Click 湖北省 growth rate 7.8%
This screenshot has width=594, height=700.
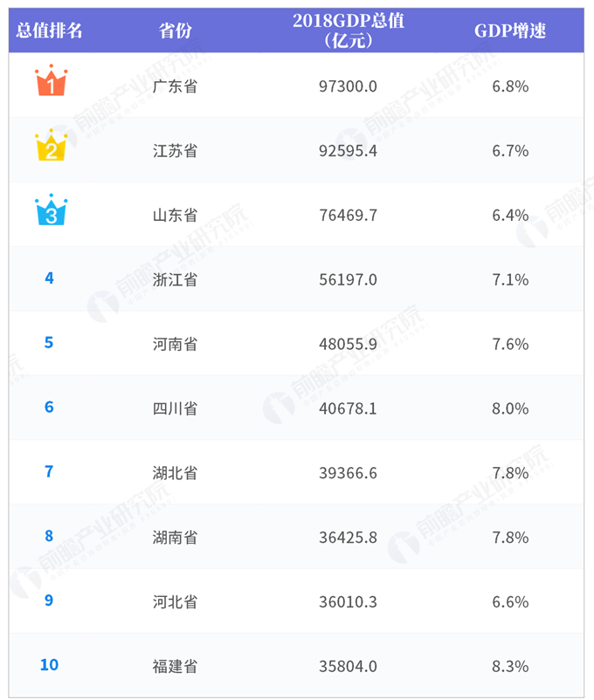(x=510, y=473)
